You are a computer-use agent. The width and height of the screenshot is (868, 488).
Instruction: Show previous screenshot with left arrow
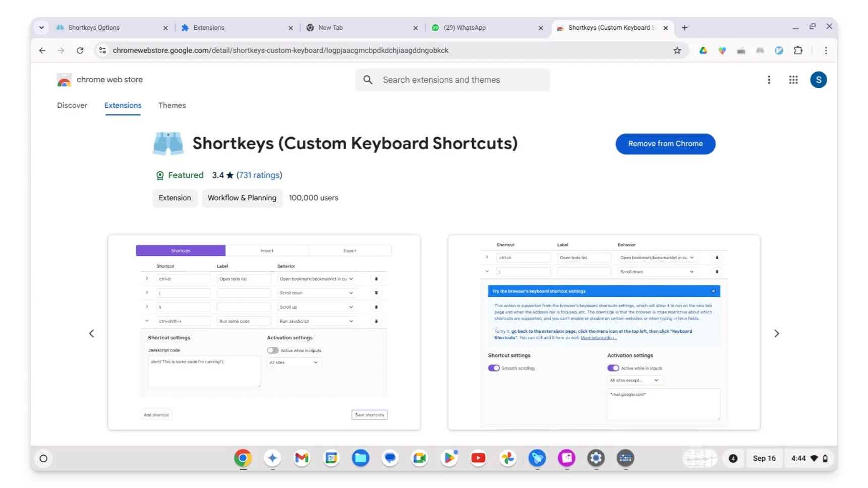pos(92,333)
